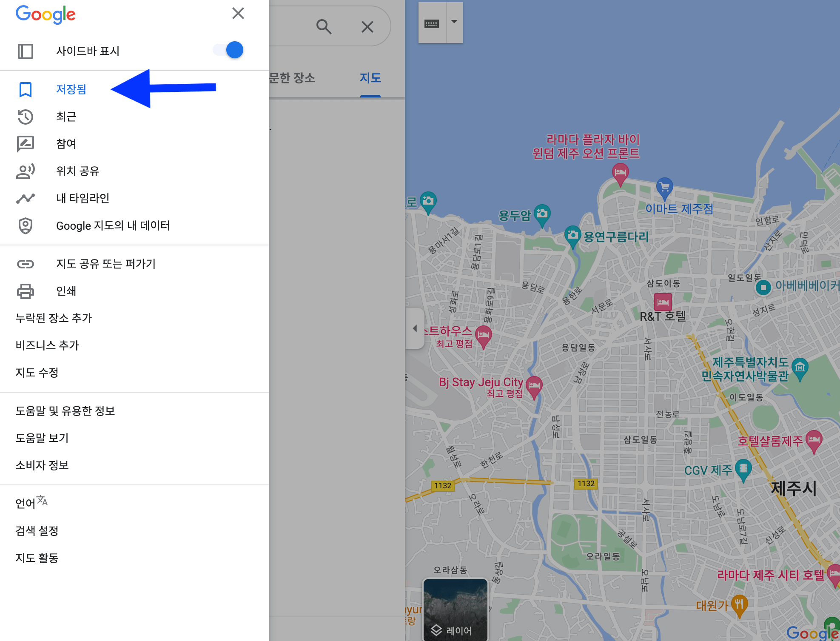Screen dimensions: 840x641
Task: Collapse the side panel with the chevron
Action: point(415,328)
